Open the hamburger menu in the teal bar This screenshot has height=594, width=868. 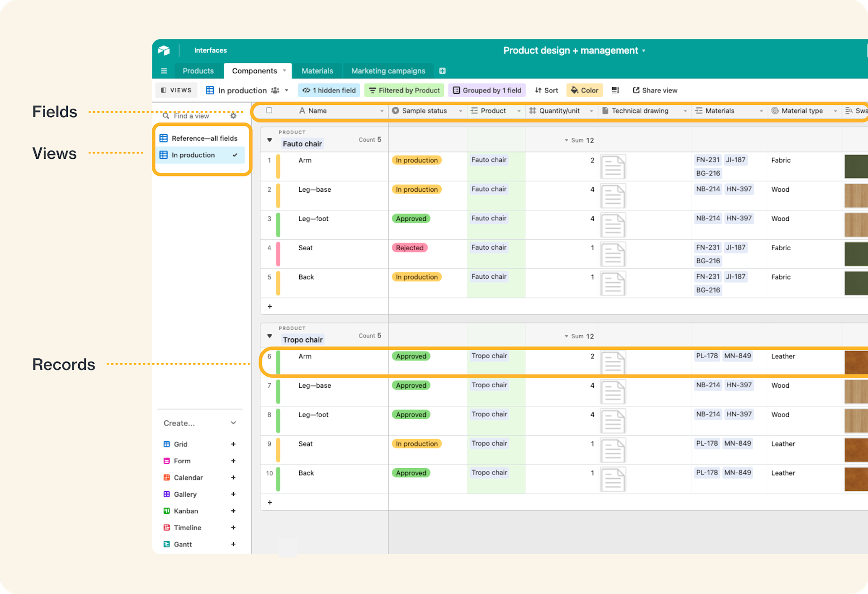pyautogui.click(x=164, y=71)
